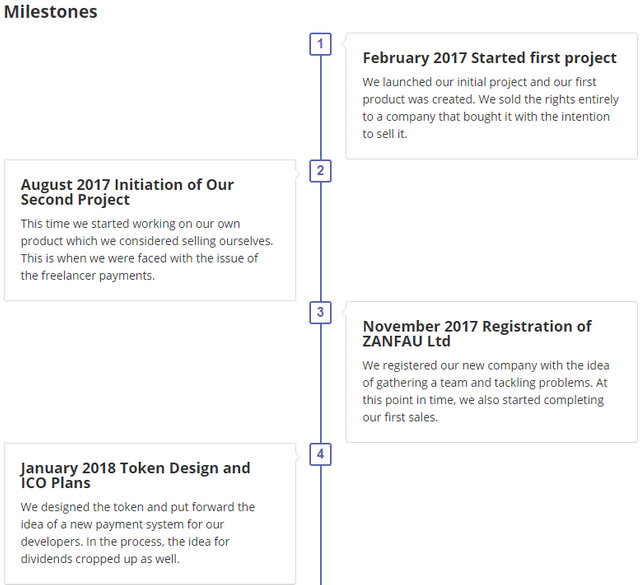
Task: Click the vertical timeline line between markers 2 and 3
Action: [x=320, y=242]
